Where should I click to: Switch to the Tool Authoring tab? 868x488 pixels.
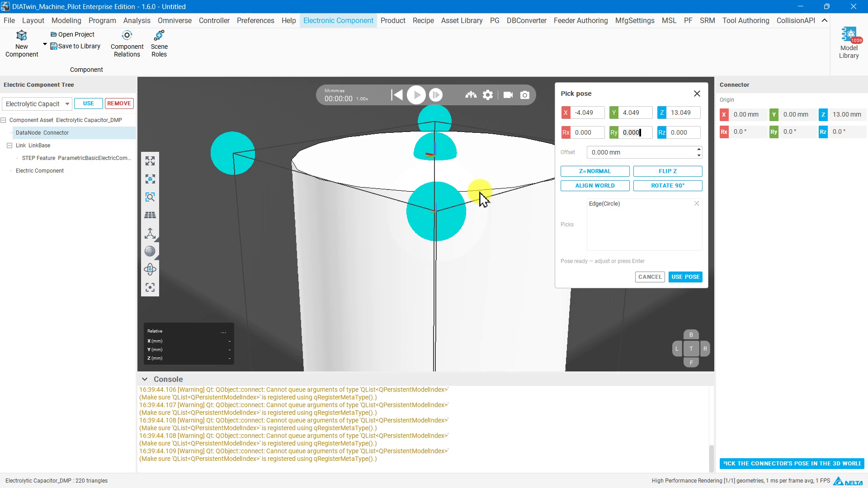tap(745, 20)
